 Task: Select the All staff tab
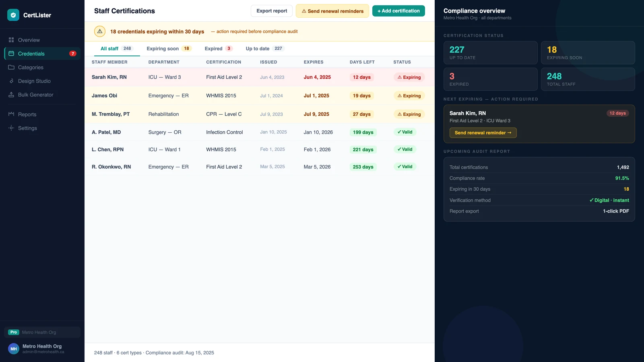(116, 49)
